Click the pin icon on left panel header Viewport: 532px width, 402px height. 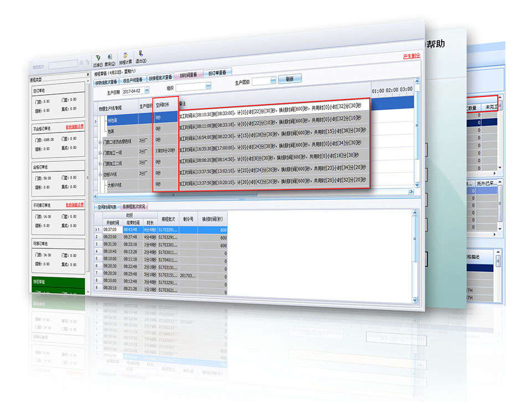pyautogui.click(x=88, y=74)
